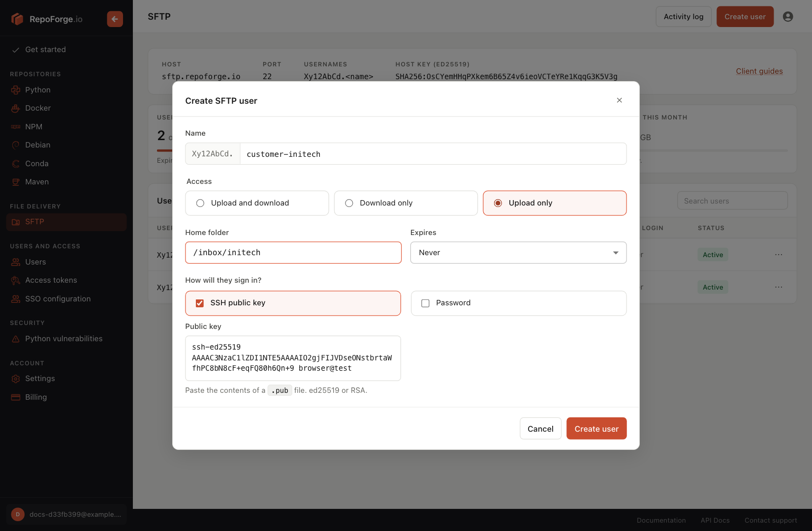
Task: Click the Users icon in sidebar
Action: (16, 262)
